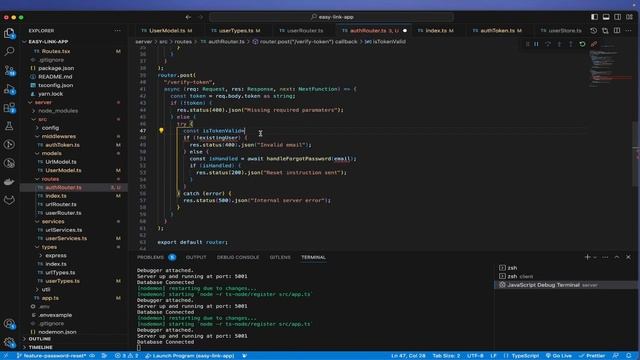
Task: Split the editor to the right
Action: tap(617, 31)
